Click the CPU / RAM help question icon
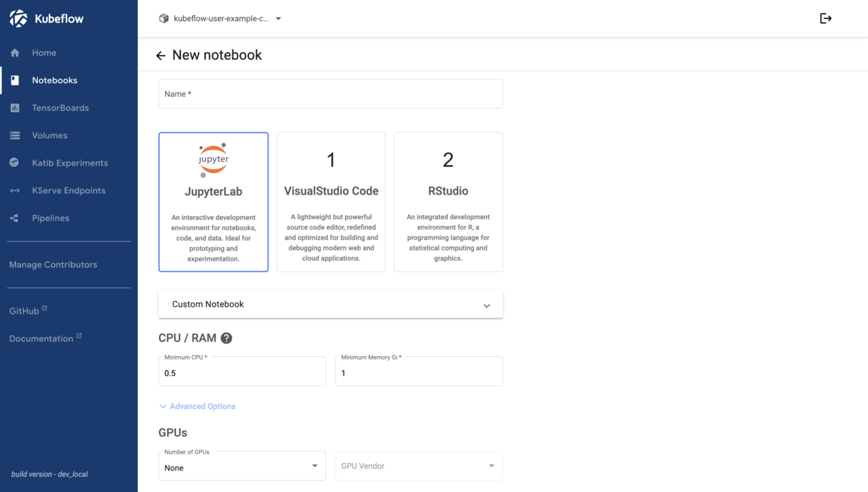Viewport: 868px width, 492px height. (226, 338)
